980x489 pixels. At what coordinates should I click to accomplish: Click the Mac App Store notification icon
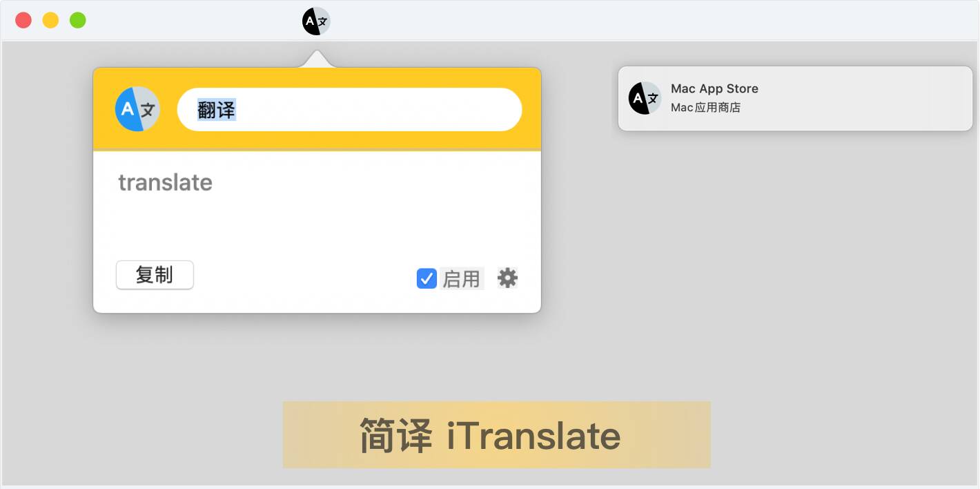coord(645,98)
